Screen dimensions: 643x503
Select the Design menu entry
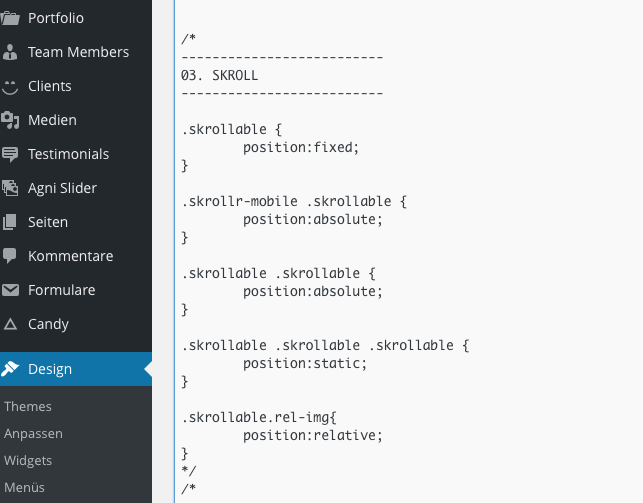[x=76, y=369]
